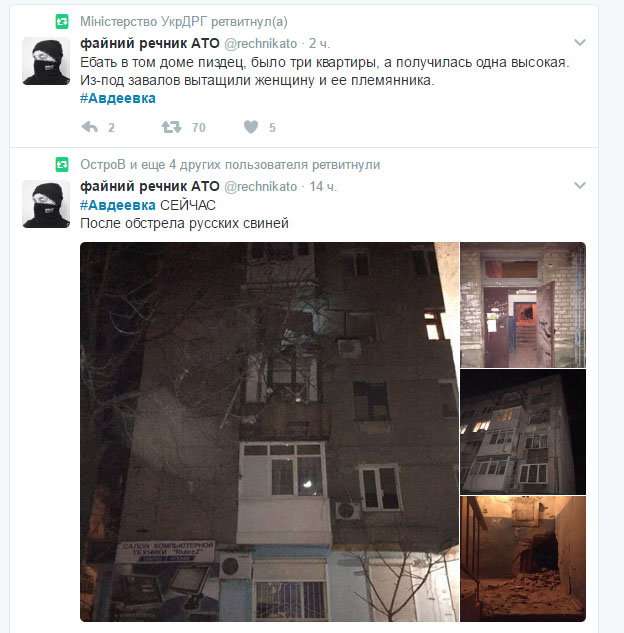Open ОстроВ retweeters list link

[230, 164]
